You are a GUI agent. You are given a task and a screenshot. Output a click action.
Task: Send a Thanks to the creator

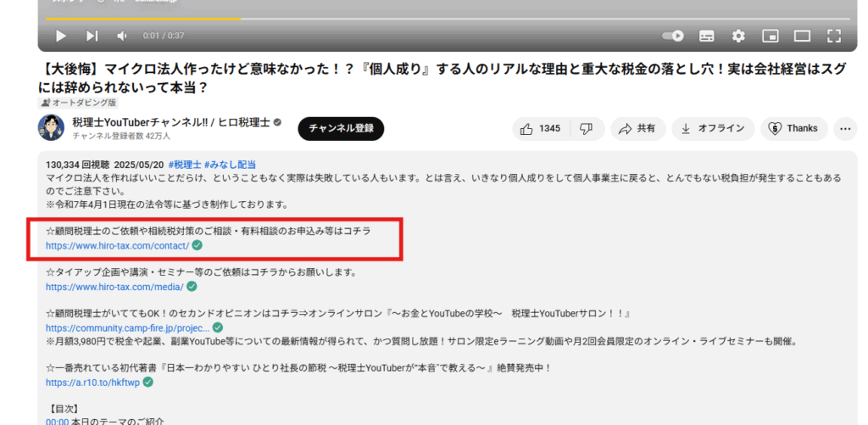(x=793, y=128)
